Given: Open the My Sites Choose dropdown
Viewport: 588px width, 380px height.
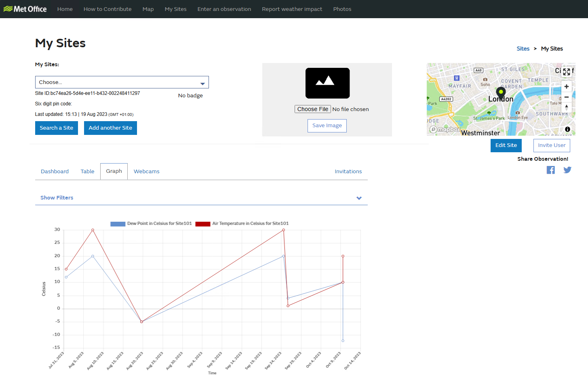Looking at the screenshot, I should 122,82.
